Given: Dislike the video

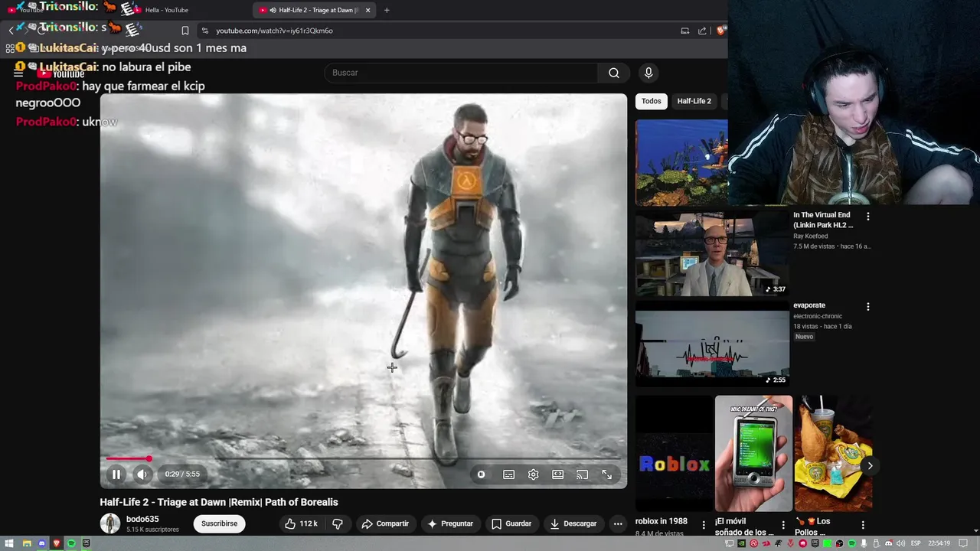Looking at the screenshot, I should pyautogui.click(x=337, y=523).
